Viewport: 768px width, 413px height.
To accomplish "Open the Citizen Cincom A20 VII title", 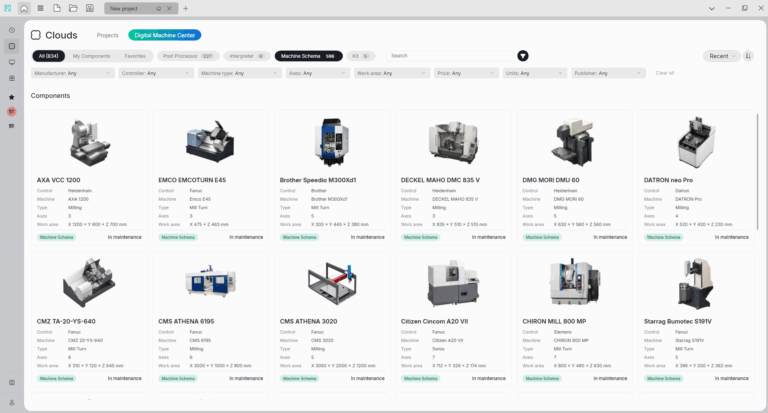I will (434, 321).
